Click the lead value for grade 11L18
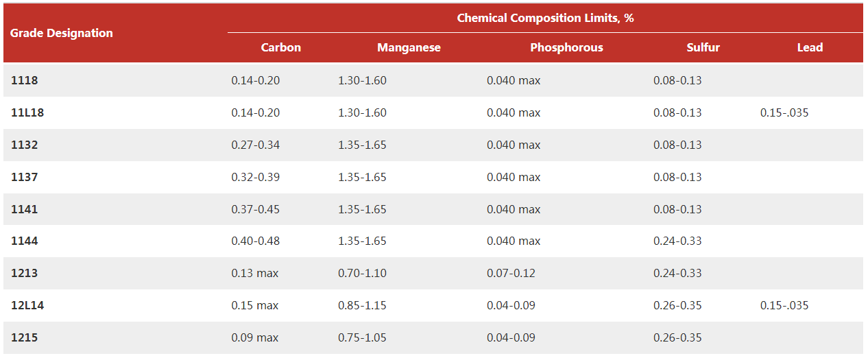This screenshot has width=868, height=358. (x=784, y=112)
